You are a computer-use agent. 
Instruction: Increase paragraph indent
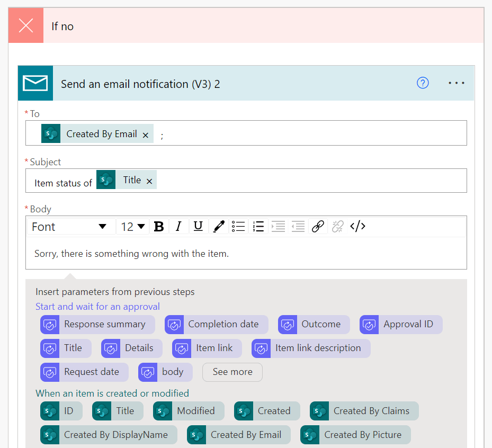[278, 227]
